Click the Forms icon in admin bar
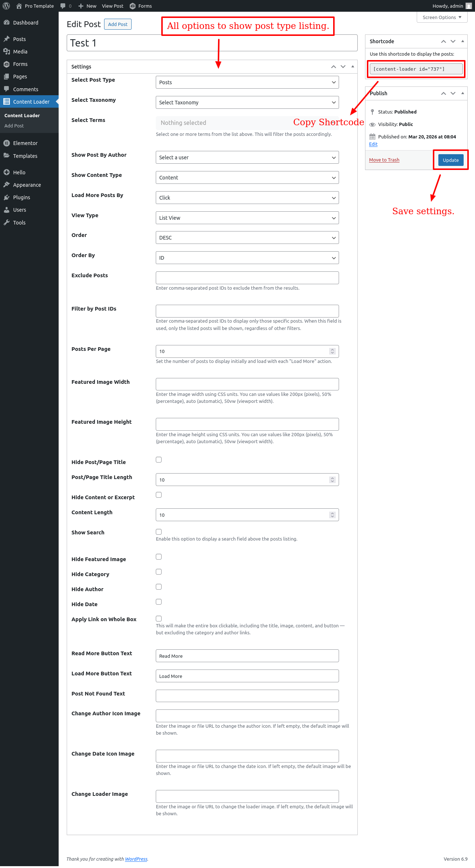 [133, 6]
